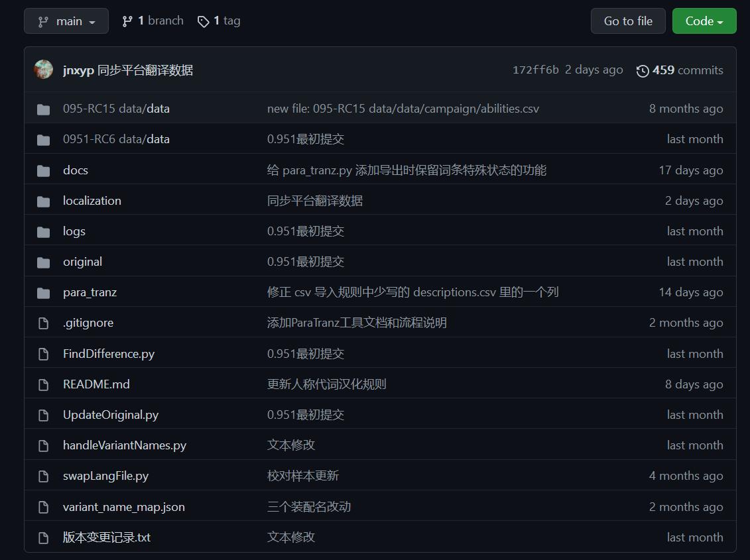Image resolution: width=750 pixels, height=560 pixels.
Task: Open the UpdateOriginal.py file
Action: (x=110, y=414)
